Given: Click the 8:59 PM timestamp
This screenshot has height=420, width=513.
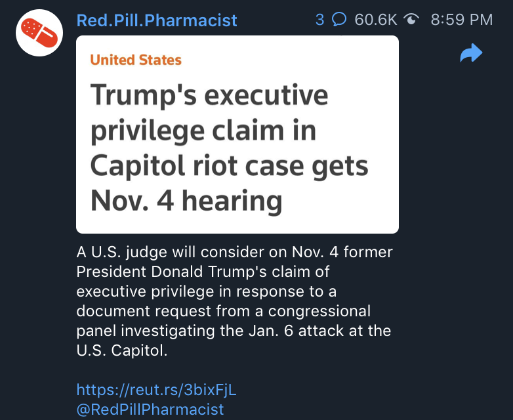Looking at the screenshot, I should click(x=461, y=20).
